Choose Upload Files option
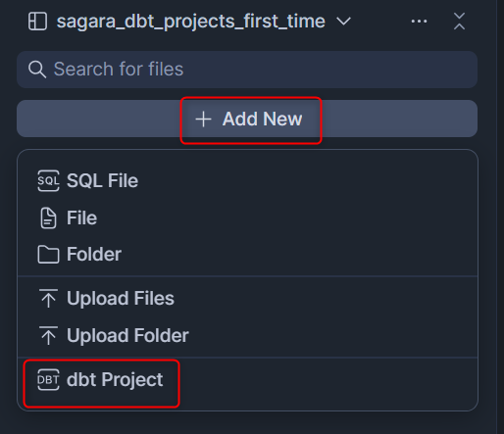504x434 pixels. coord(247,298)
